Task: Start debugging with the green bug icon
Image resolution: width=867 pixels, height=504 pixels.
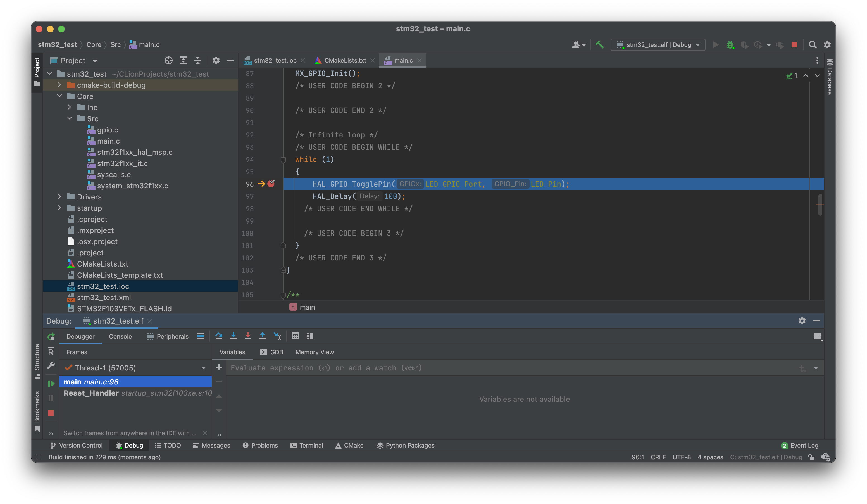Action: [730, 45]
